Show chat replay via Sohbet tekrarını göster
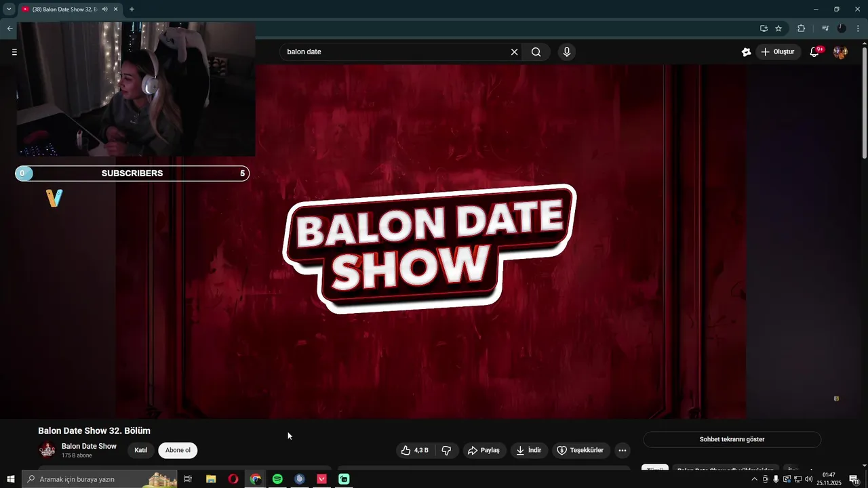 pyautogui.click(x=732, y=439)
